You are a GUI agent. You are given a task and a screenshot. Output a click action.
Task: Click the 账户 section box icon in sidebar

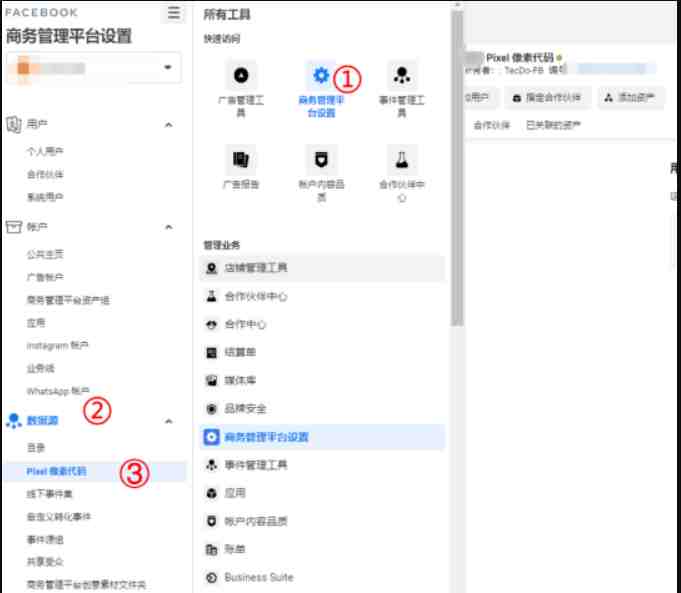(x=13, y=227)
